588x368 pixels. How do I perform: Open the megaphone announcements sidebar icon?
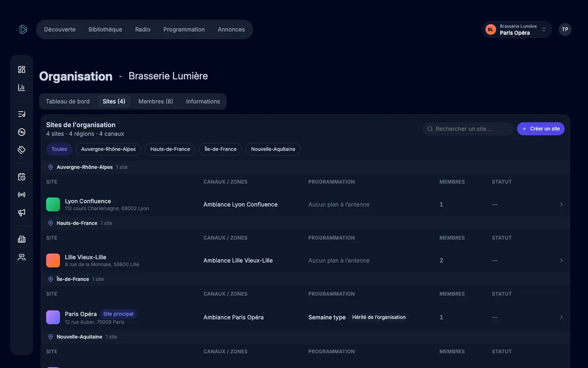coord(22,213)
